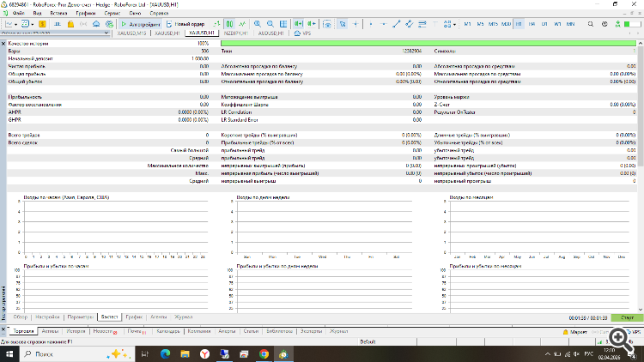This screenshot has height=362, width=644.
Task: Open the VPS chart tab
Action: 303,33
